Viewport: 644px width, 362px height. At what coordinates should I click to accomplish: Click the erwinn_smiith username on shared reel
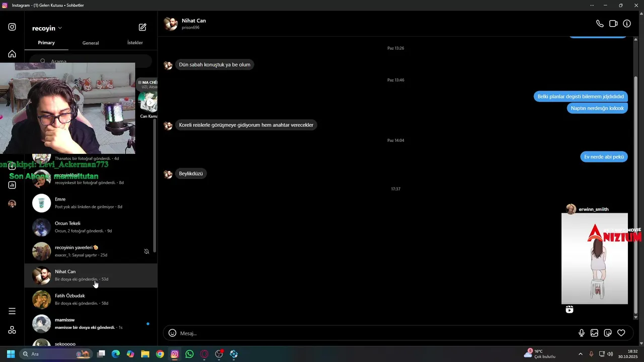tap(594, 209)
